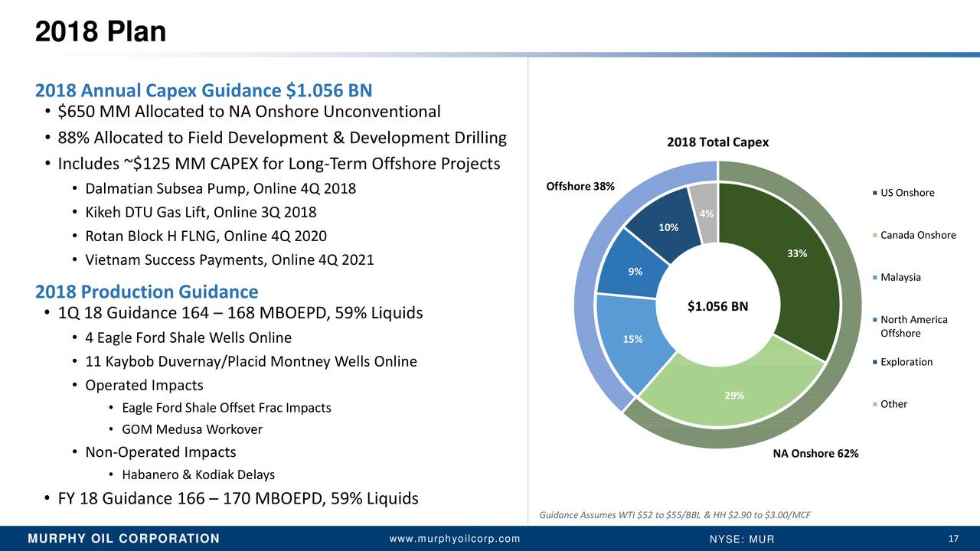Click the 'Guidance Assumes WTI $52 to $55/BBL' footnote
This screenshot has width=980, height=551.
[x=675, y=514]
